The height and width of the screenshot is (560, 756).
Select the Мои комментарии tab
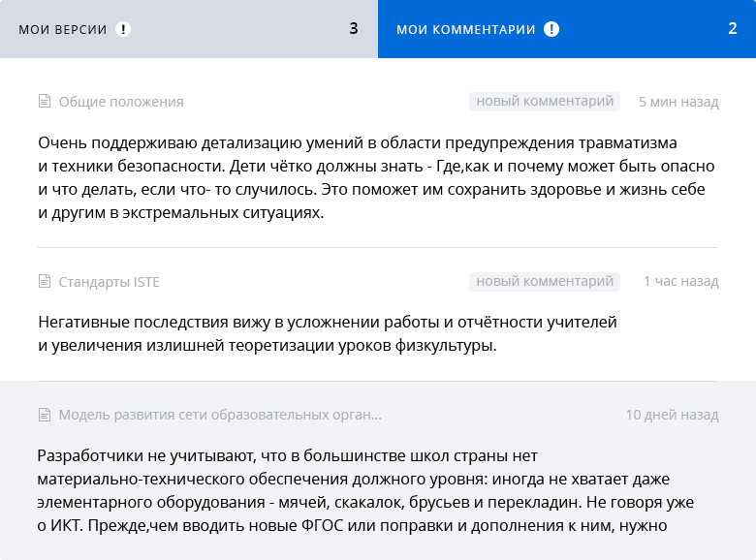[x=567, y=29]
